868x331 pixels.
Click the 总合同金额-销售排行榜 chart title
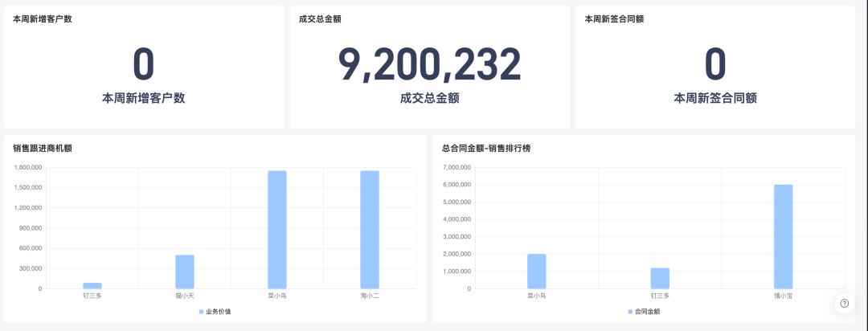pos(486,148)
